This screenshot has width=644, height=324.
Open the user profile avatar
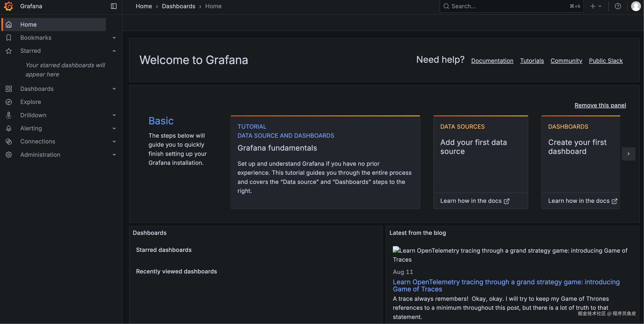[636, 6]
